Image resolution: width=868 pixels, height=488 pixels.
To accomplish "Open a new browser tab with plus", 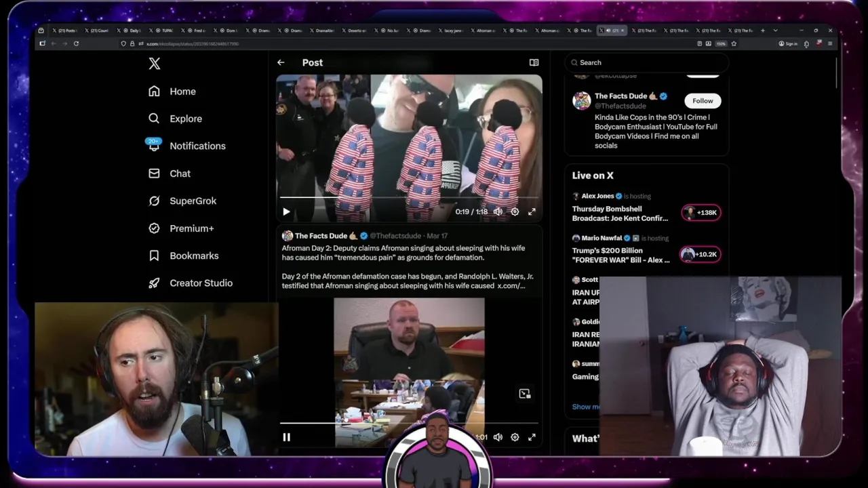I will coord(762,30).
